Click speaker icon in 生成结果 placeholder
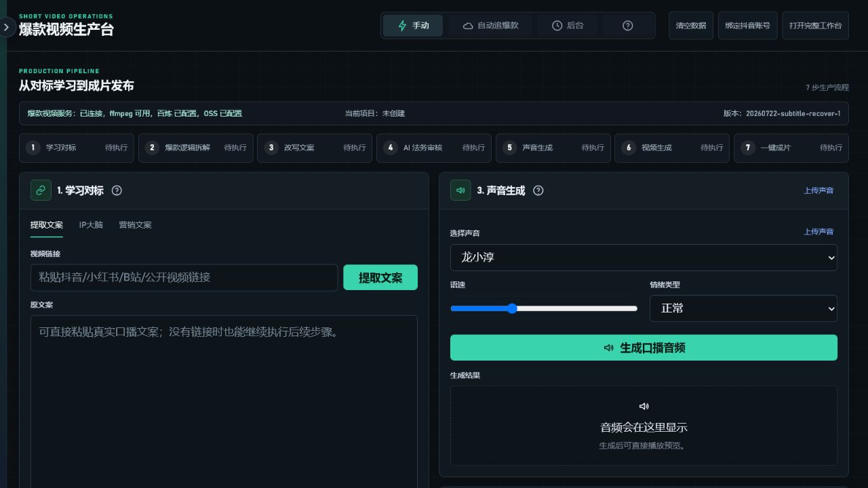The image size is (868, 488). (x=644, y=406)
